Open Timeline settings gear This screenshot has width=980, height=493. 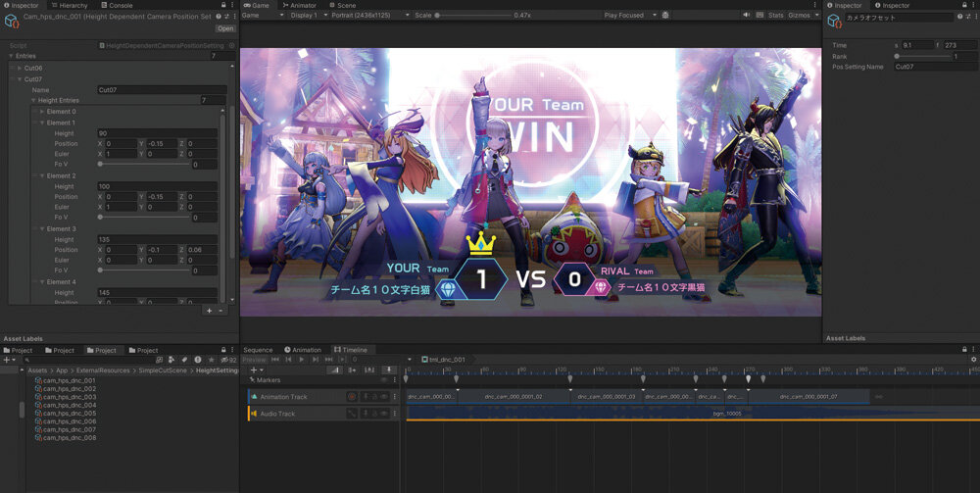click(x=974, y=360)
